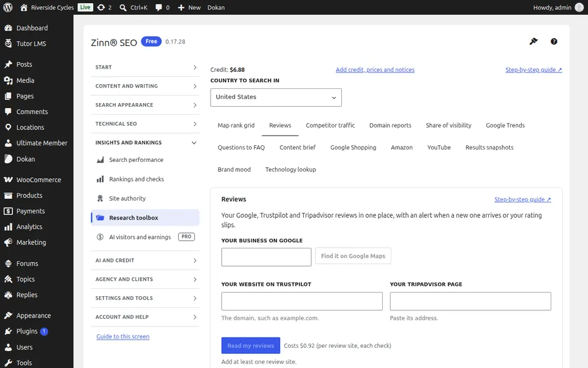The image size is (588, 368).
Task: Open the comments bubble in admin bar
Action: (159, 7)
